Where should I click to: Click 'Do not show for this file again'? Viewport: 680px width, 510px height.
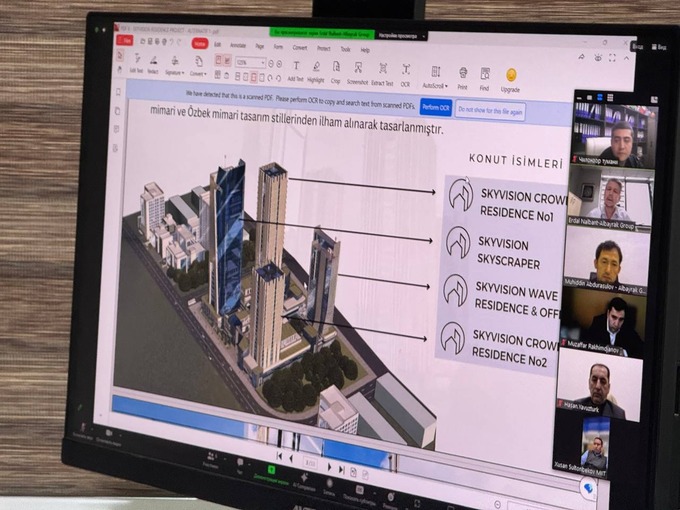click(490, 111)
